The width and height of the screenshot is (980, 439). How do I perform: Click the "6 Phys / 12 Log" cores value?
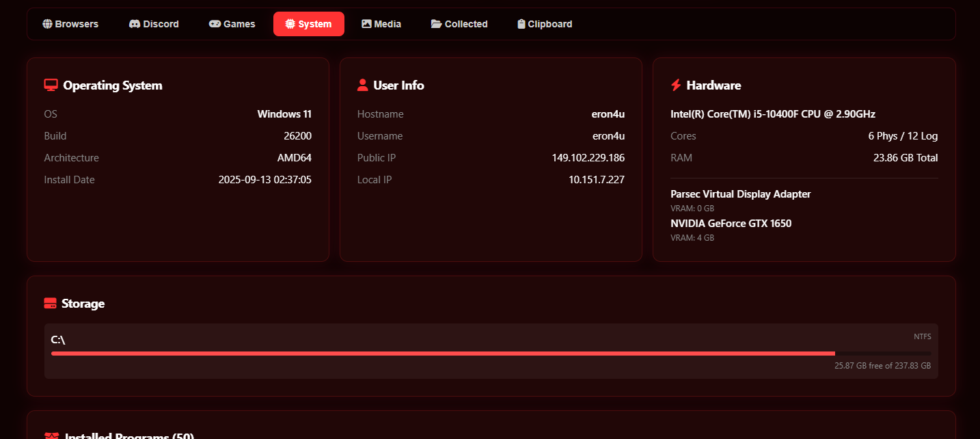[903, 136]
